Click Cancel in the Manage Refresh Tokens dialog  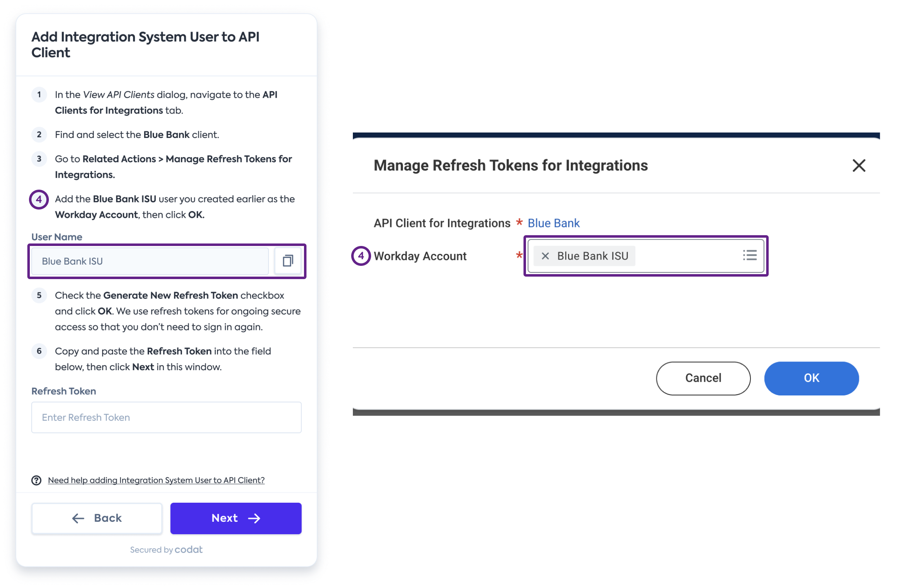tap(702, 378)
